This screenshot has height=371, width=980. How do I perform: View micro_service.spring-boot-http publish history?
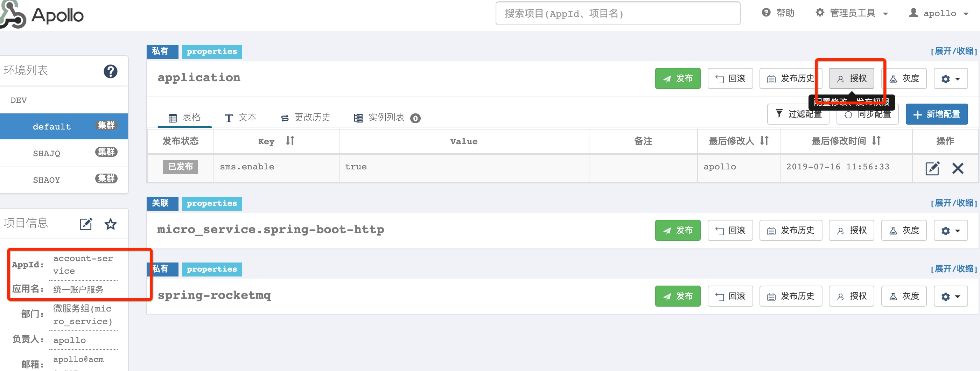(791, 230)
